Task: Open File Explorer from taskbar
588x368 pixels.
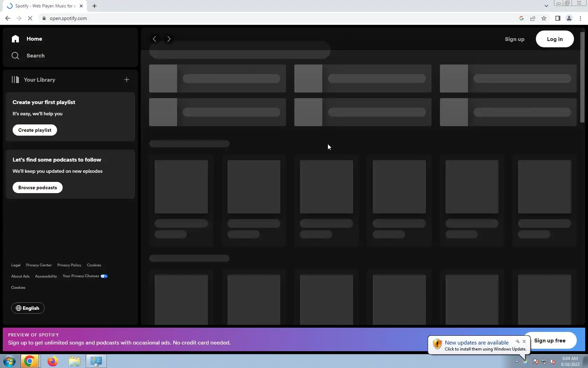Action: pos(74,361)
